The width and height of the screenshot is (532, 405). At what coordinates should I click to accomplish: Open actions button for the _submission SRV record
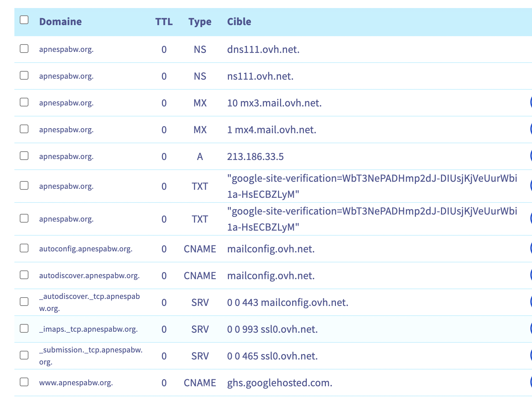point(531,355)
